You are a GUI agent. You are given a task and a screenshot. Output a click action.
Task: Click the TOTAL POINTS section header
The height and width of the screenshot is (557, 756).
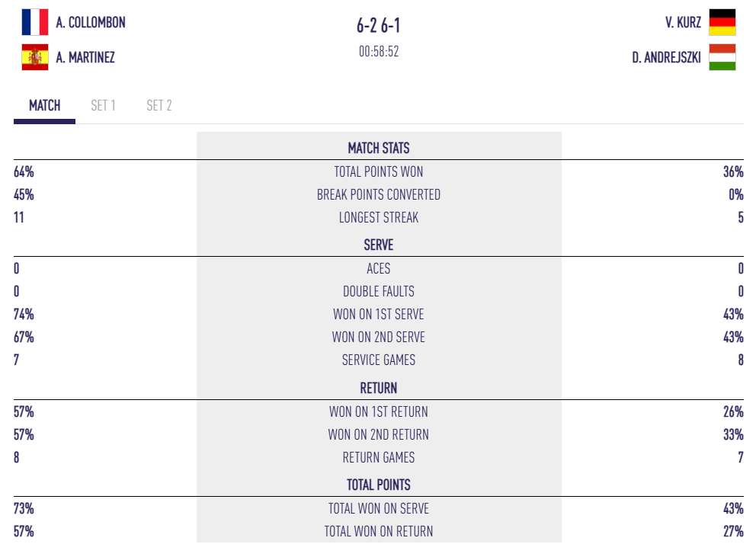coord(379,485)
